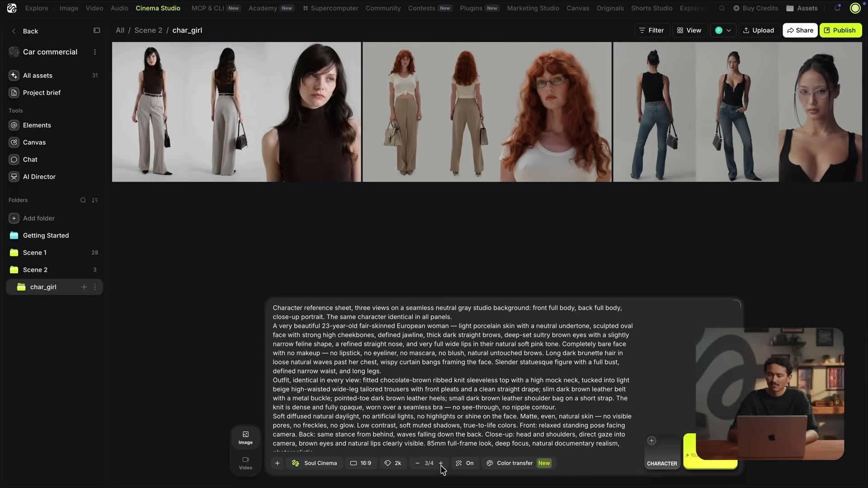Screen dimensions: 868x488
Task: Select the char_girl subfolder
Action: click(54, 287)
